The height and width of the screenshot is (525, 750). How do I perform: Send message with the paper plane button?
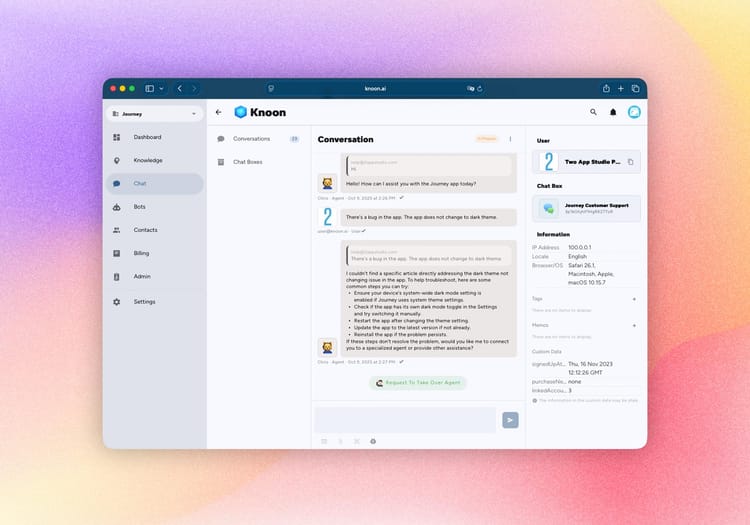[x=510, y=420]
